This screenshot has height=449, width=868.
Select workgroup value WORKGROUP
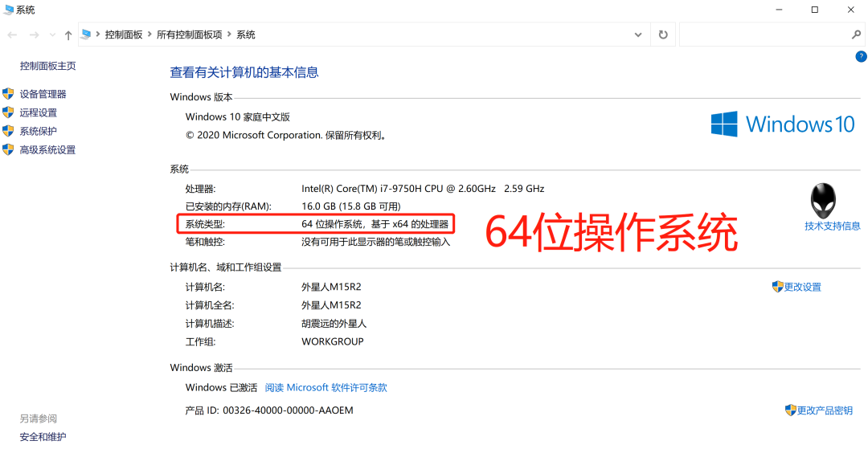(x=332, y=341)
